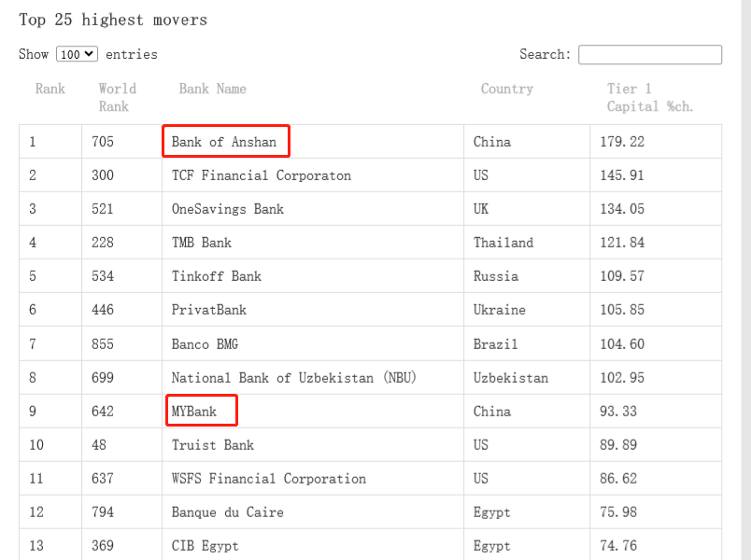Image resolution: width=751 pixels, height=560 pixels.
Task: Click Banco BMG entry
Action: pyautogui.click(x=205, y=344)
